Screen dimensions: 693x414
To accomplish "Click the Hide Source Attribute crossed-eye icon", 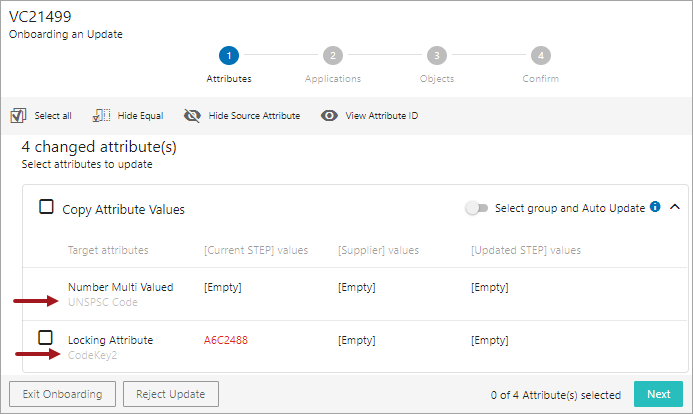I will (192, 116).
